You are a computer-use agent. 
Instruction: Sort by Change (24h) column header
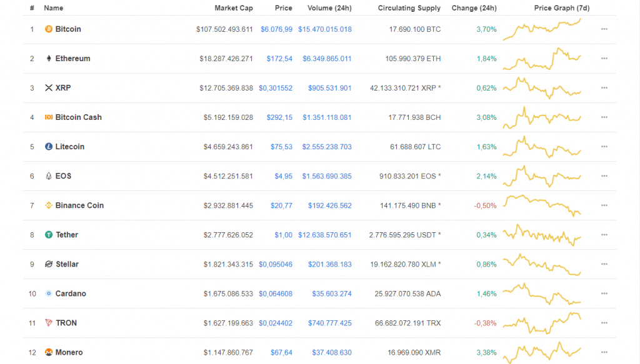[x=474, y=7]
